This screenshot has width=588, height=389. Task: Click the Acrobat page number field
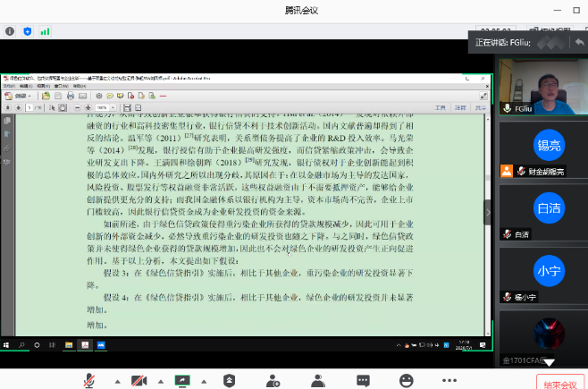pyautogui.click(x=29, y=107)
